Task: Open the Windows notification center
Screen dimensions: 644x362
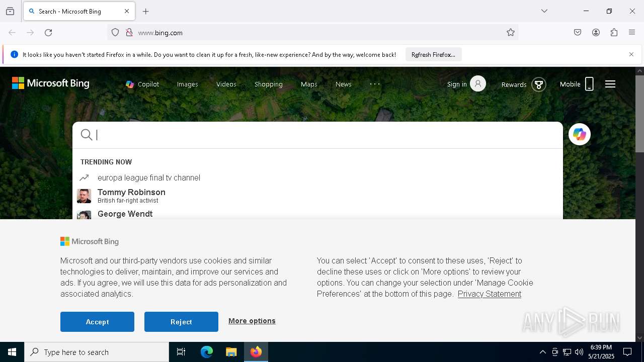Action: click(x=627, y=352)
